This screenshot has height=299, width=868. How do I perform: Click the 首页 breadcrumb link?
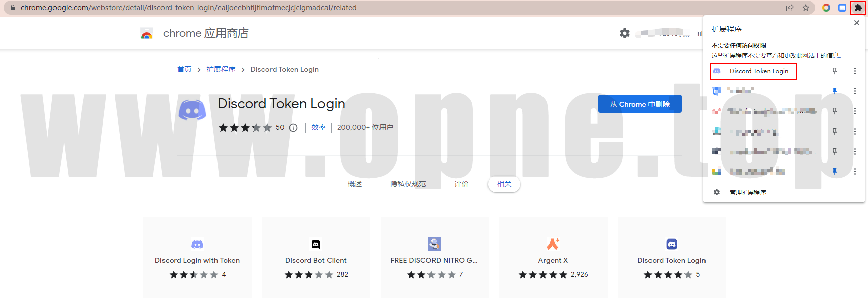(184, 69)
